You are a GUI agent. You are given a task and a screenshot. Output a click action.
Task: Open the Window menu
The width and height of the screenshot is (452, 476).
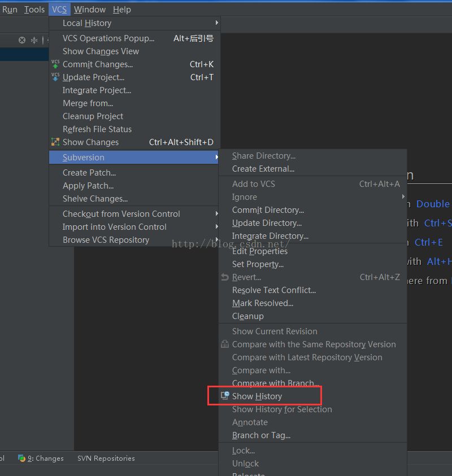pyautogui.click(x=90, y=10)
